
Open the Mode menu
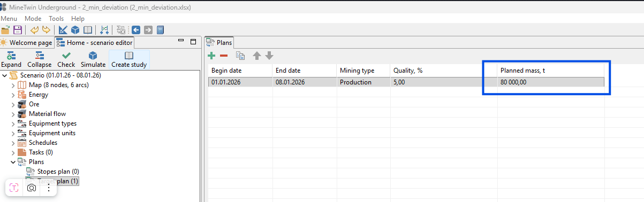coord(33,18)
